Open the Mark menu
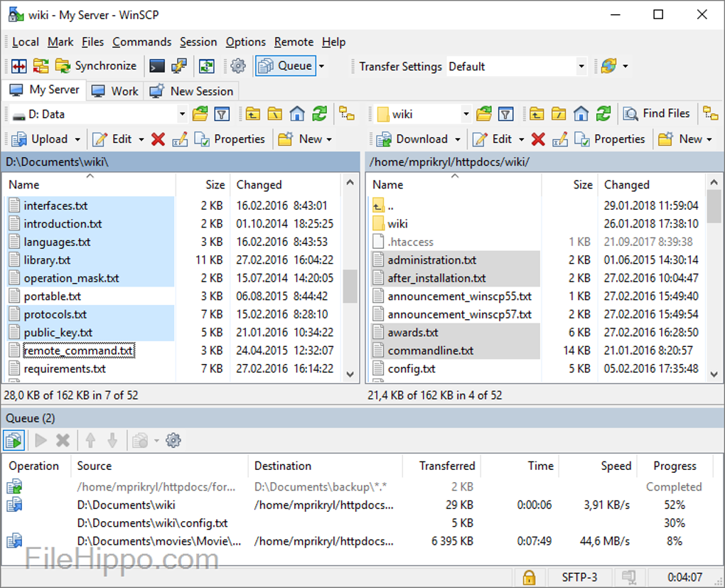The height and width of the screenshot is (588, 725). tap(60, 42)
